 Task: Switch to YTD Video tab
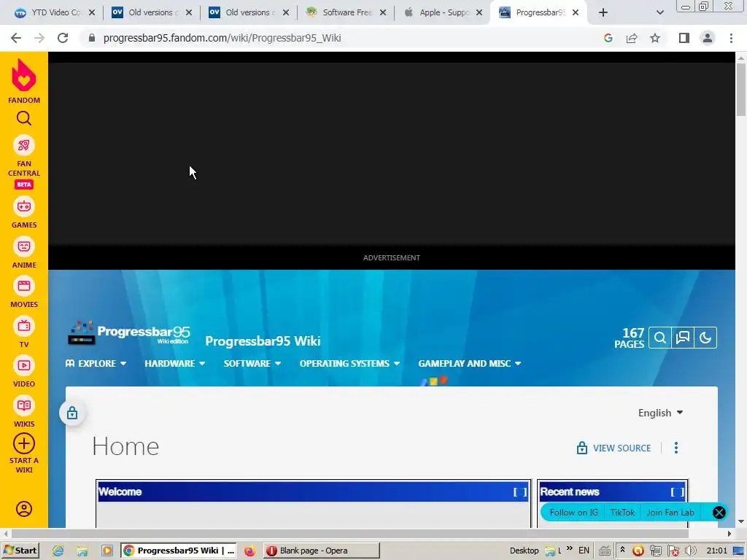click(x=54, y=13)
